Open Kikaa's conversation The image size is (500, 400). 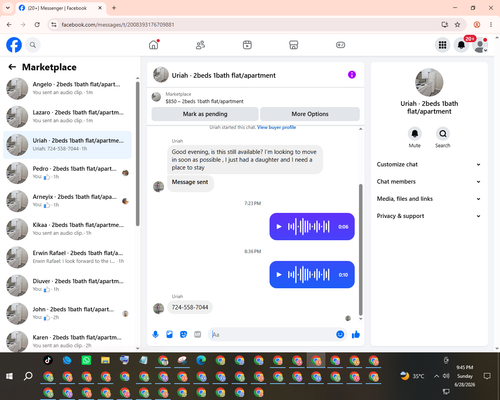tap(68, 229)
